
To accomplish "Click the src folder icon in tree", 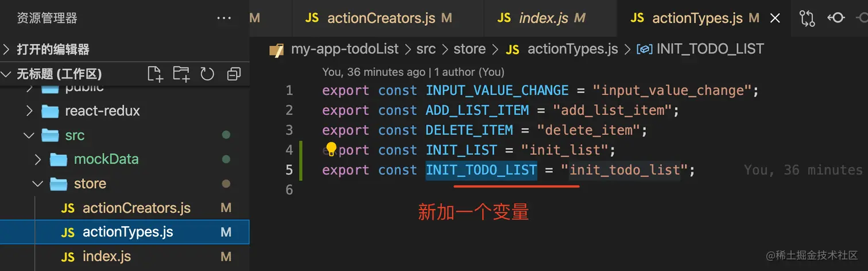I will point(51,135).
